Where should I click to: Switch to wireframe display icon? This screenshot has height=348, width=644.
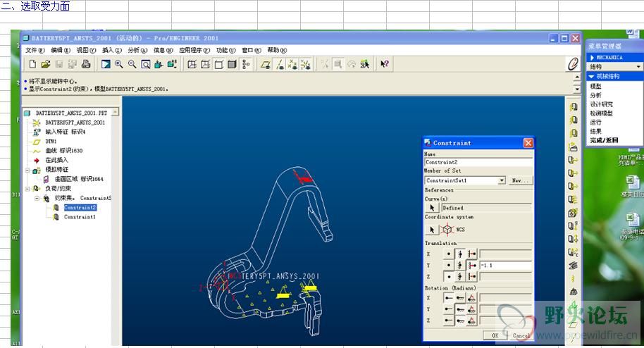192,64
